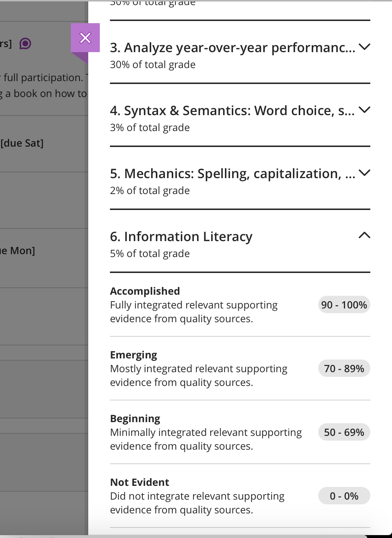Collapse the Information Literacy criterion chevron
Image resolution: width=392 pixels, height=538 pixels.
[x=365, y=236]
